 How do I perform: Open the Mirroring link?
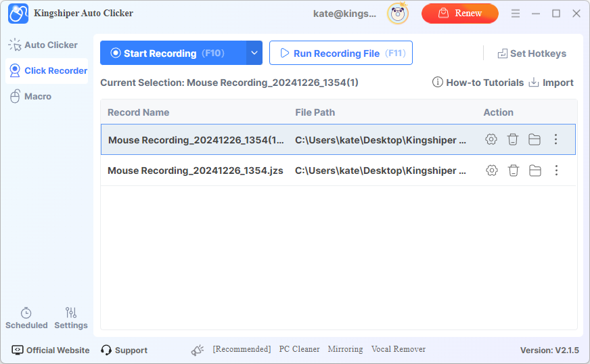coord(345,349)
